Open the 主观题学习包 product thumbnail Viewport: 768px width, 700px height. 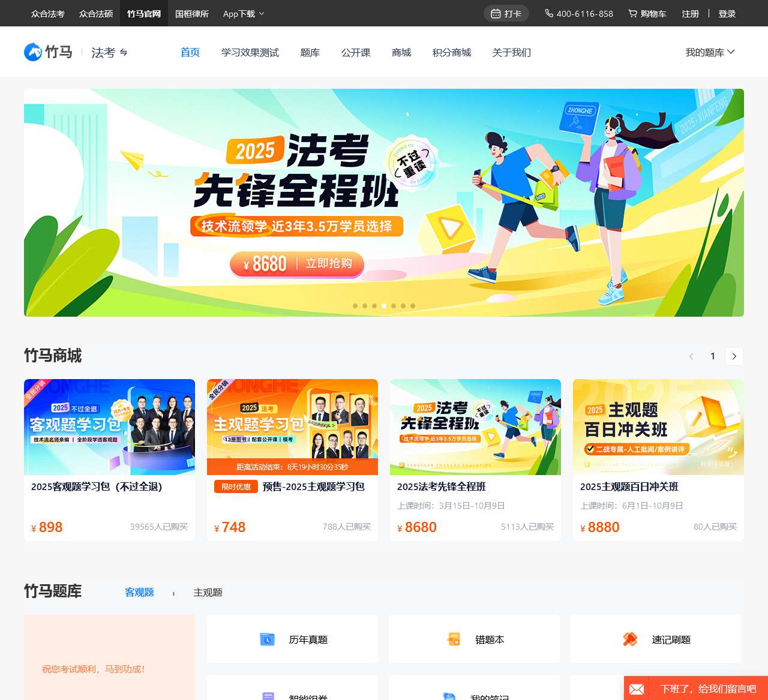[292, 427]
